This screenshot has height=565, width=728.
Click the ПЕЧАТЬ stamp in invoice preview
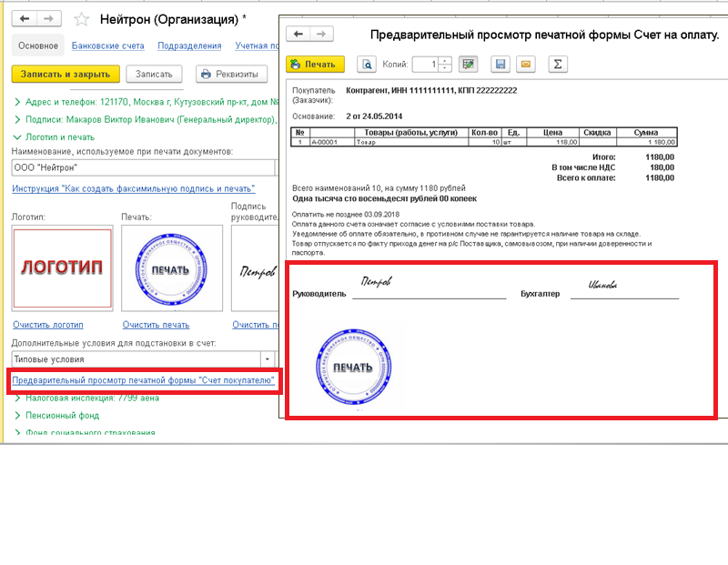[x=353, y=368]
